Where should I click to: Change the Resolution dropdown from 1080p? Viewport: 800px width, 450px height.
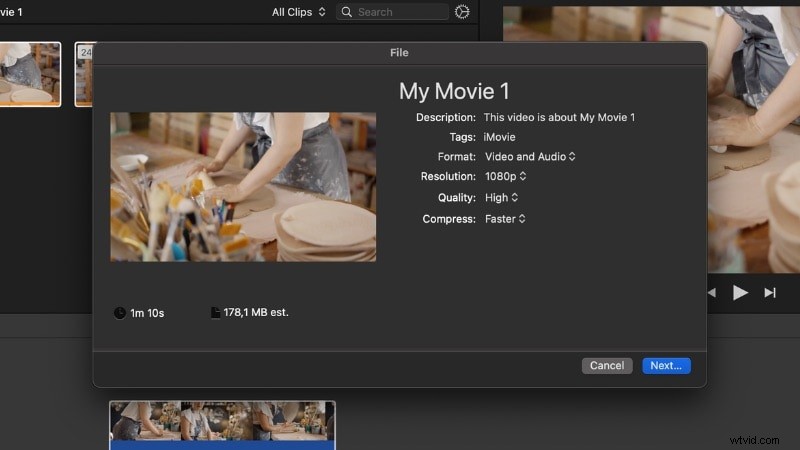[x=505, y=177]
